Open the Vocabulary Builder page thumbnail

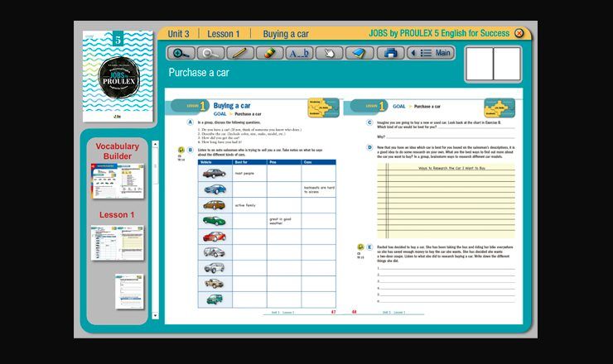[x=118, y=181]
